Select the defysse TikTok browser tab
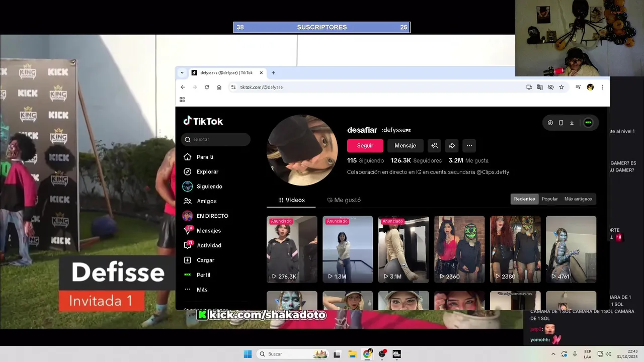The height and width of the screenshot is (362, 644). 226,73
